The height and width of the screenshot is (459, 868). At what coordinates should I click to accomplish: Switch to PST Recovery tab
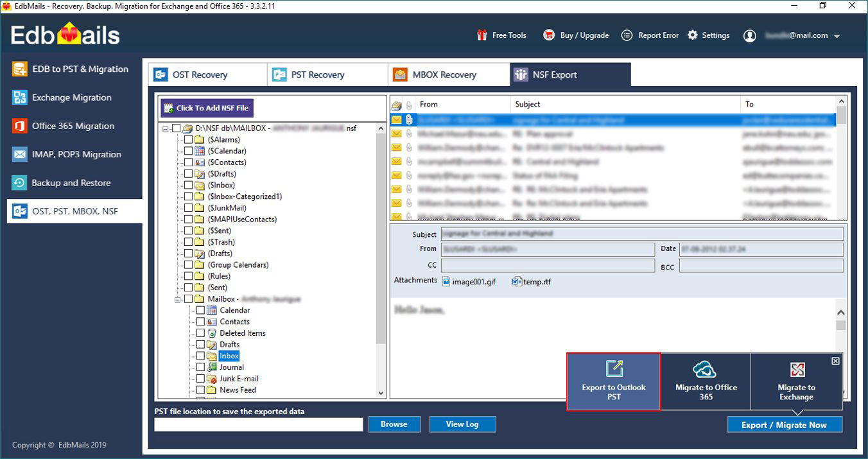click(327, 74)
